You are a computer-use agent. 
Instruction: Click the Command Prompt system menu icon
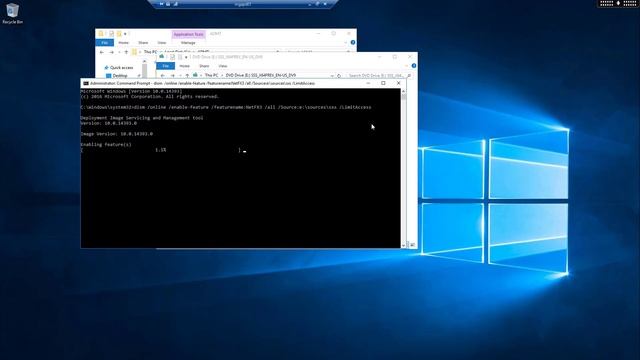(86, 83)
